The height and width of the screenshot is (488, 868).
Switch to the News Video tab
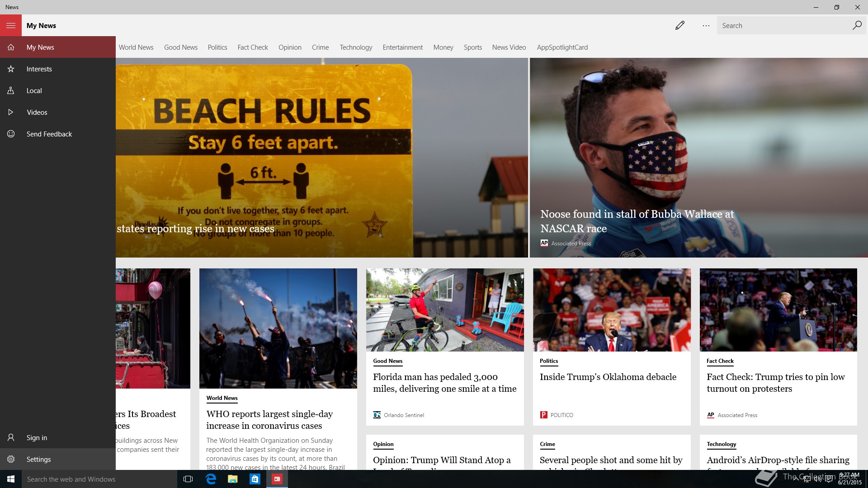509,47
